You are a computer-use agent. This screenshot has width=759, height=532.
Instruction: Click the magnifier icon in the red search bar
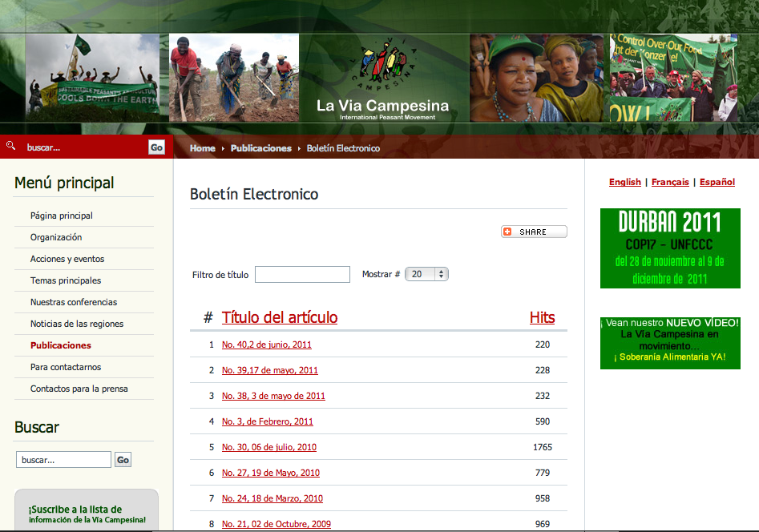tap(10, 146)
